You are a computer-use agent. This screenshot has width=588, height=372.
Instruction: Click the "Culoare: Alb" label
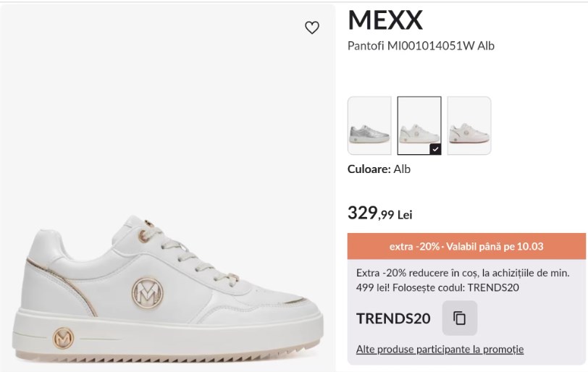point(379,169)
